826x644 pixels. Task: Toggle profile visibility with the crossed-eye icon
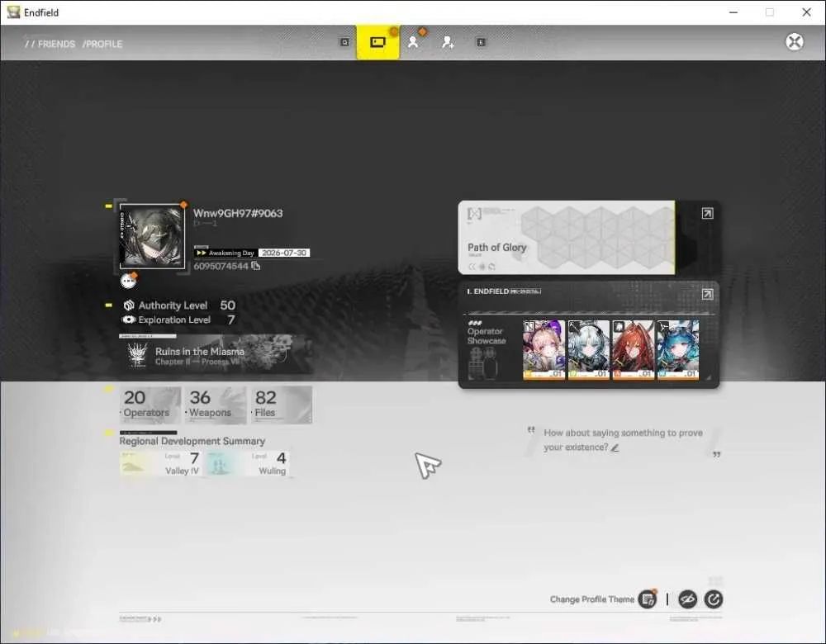687,599
